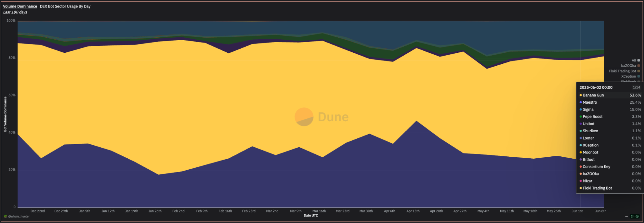Toggle the All legend entry

click(x=636, y=60)
